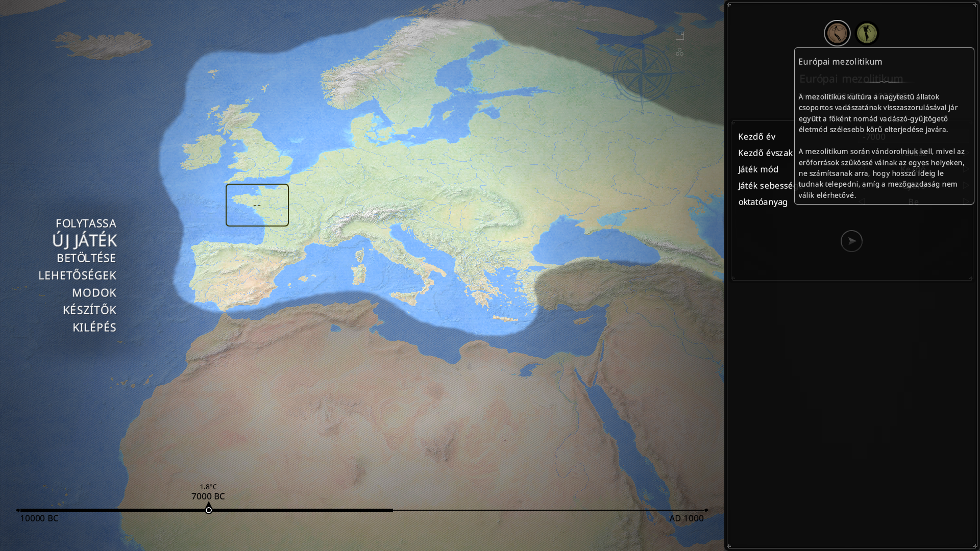Open the LEHETŐSÉGEK options entry
Image resolution: width=980 pixels, height=551 pixels.
pyautogui.click(x=78, y=275)
